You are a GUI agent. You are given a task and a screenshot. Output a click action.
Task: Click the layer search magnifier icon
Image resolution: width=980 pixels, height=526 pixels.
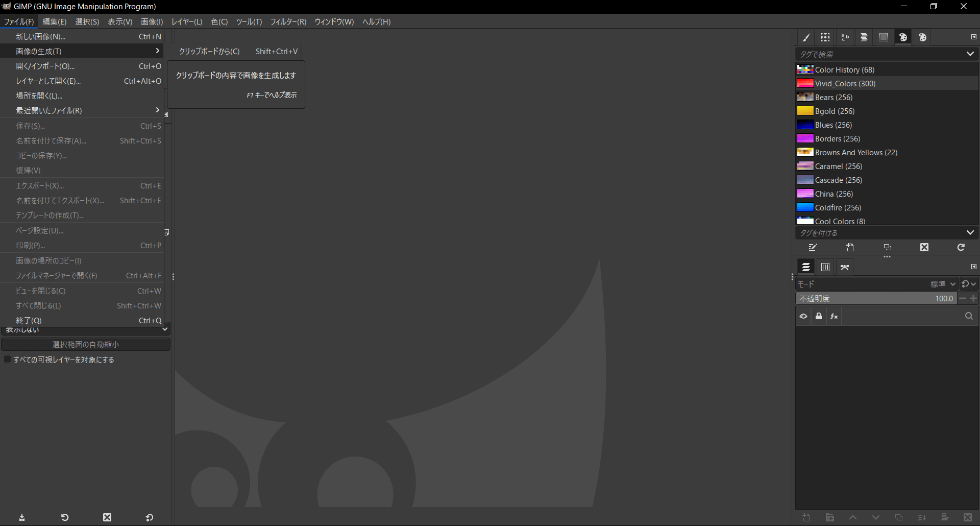(969, 316)
